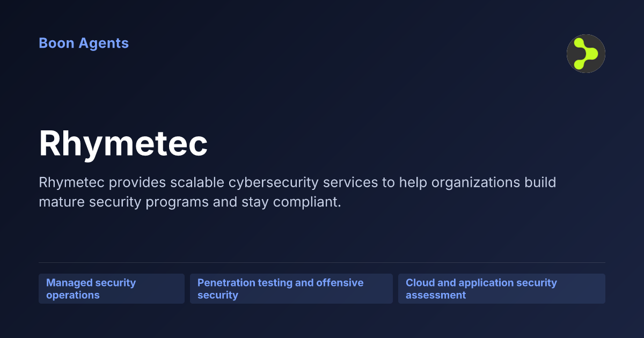Click the green Boon Agents logo icon
644x338 pixels.
coord(586,54)
